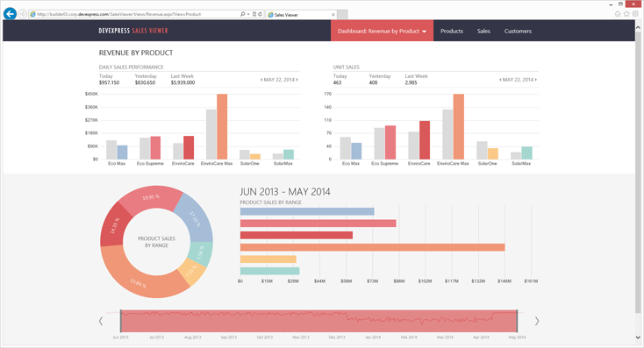
Task: Open a new browser tab
Action: coord(342,15)
